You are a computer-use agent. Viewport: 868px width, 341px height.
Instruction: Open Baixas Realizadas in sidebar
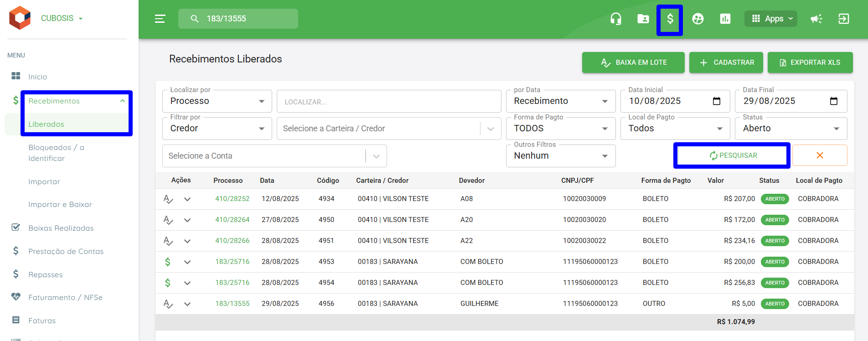61,228
